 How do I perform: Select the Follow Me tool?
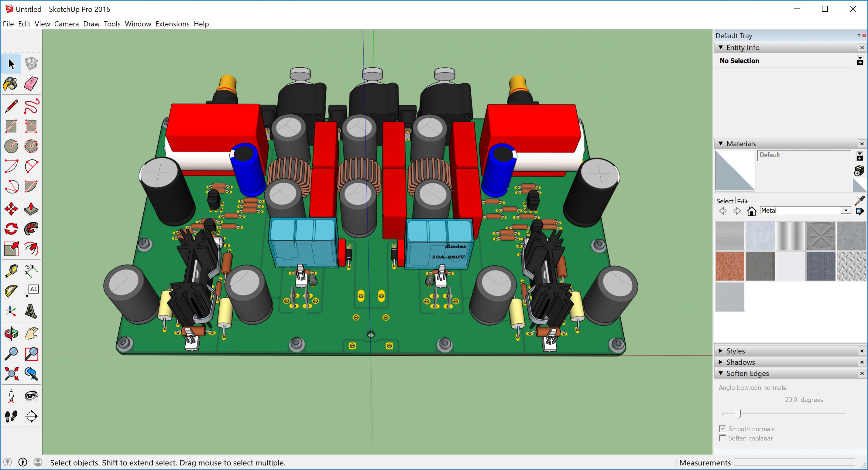click(31, 229)
